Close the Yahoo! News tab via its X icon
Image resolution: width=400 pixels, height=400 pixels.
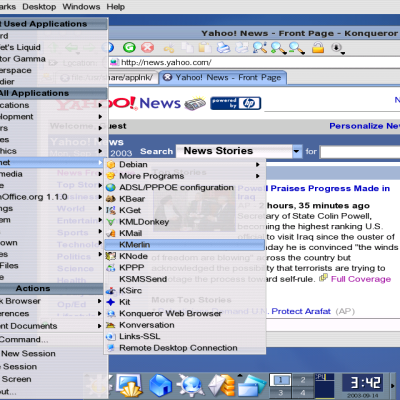(x=167, y=77)
